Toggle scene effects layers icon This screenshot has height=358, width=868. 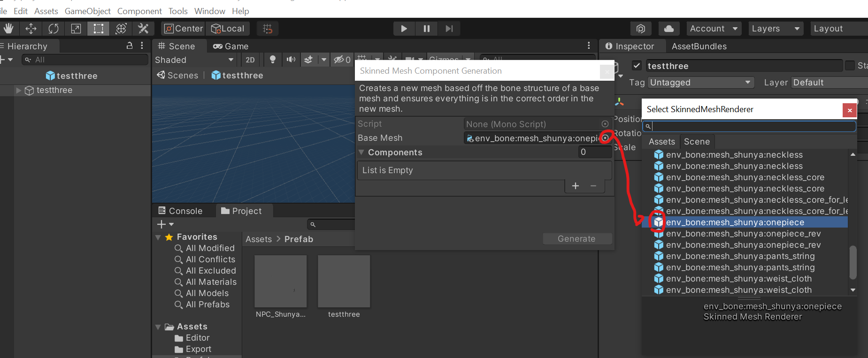click(308, 60)
